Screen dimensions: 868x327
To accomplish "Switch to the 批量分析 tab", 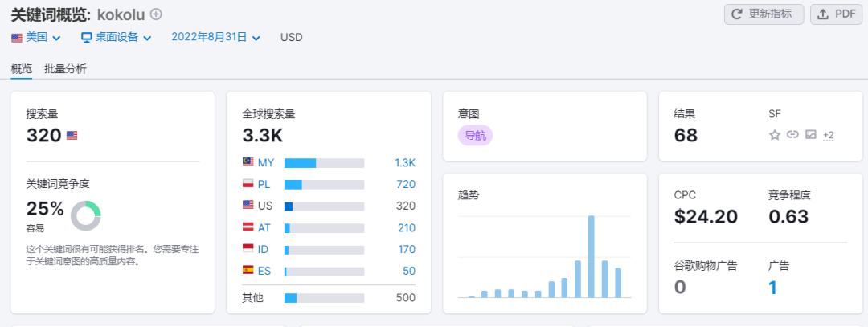I will 65,69.
